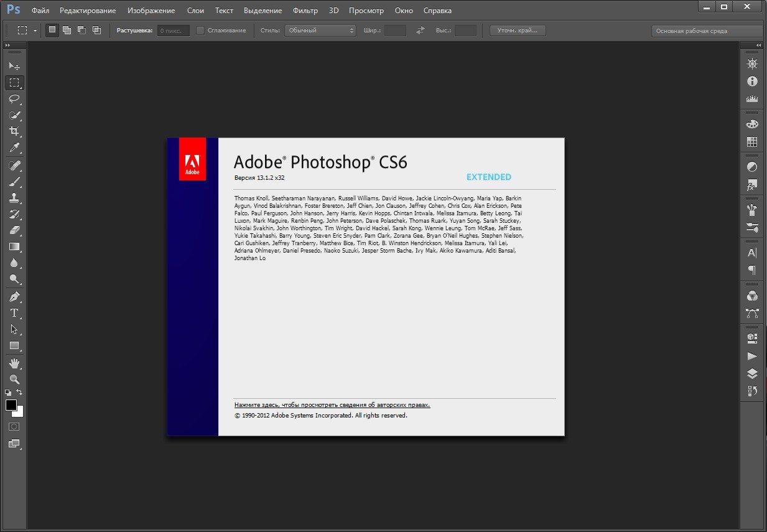Open the Стиль dropdown set to Обычный
This screenshot has height=532, width=767.
point(320,30)
